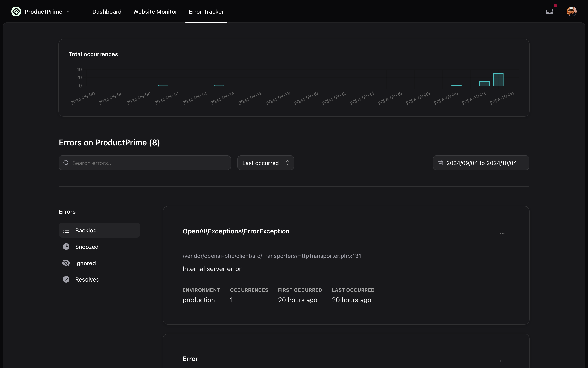The height and width of the screenshot is (368, 588).
Task: Open the user avatar menu
Action: [571, 11]
